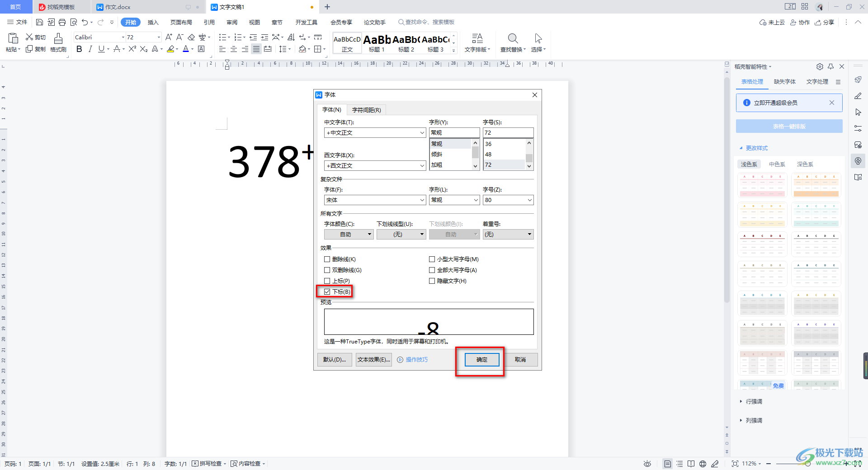Screen dimensions: 868x470
Task: Click the Select tool arrow icon
Action: 538,38
